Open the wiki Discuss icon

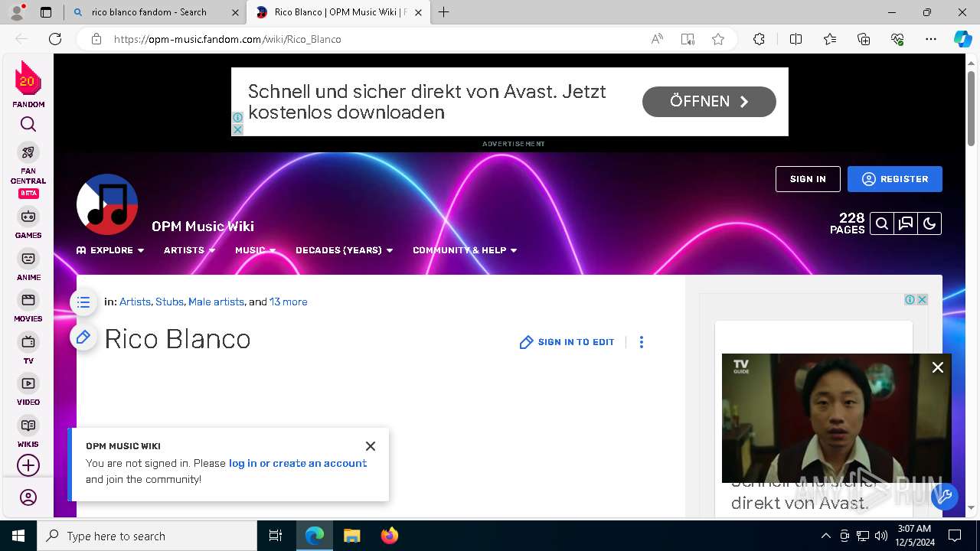(906, 223)
